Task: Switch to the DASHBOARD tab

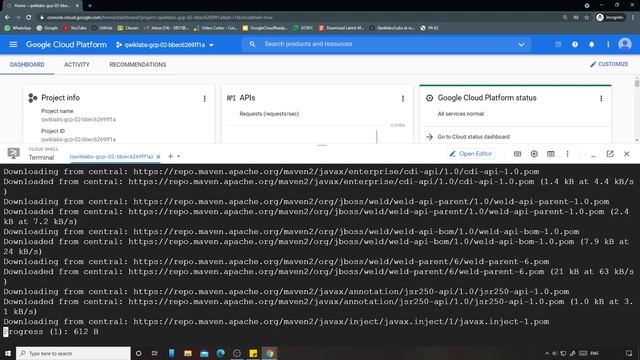Action: click(x=27, y=64)
